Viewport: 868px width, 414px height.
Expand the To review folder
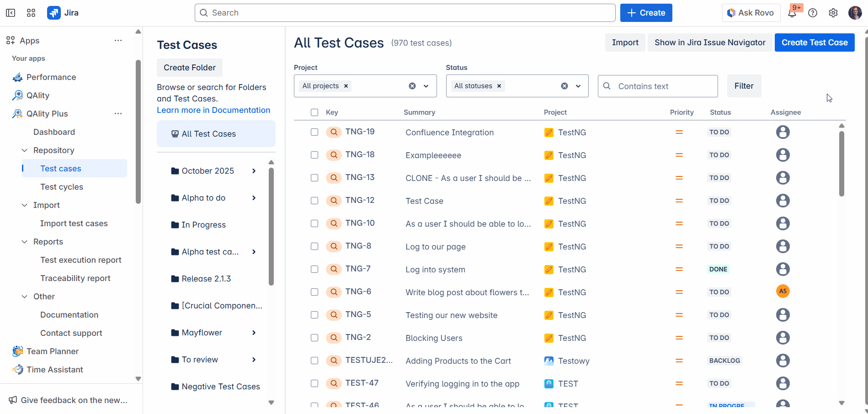pos(254,360)
